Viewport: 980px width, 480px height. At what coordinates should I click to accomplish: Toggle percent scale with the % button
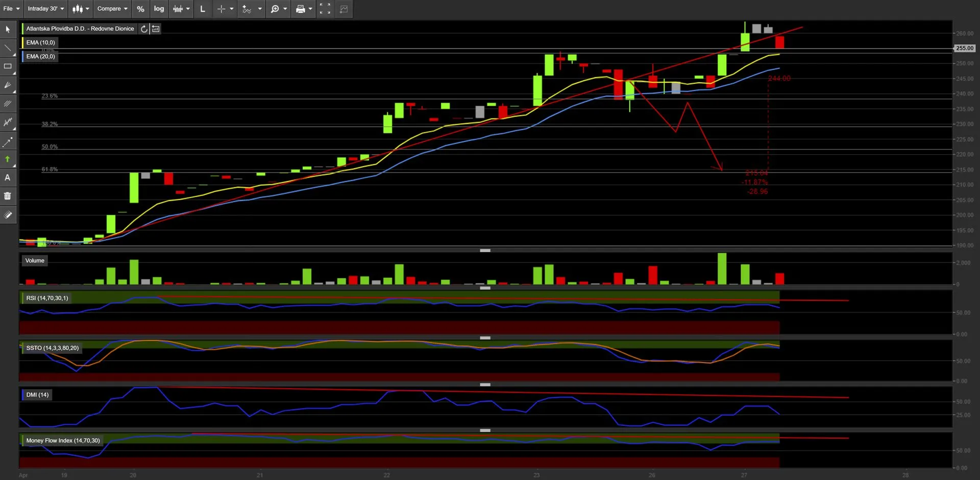[x=140, y=9]
